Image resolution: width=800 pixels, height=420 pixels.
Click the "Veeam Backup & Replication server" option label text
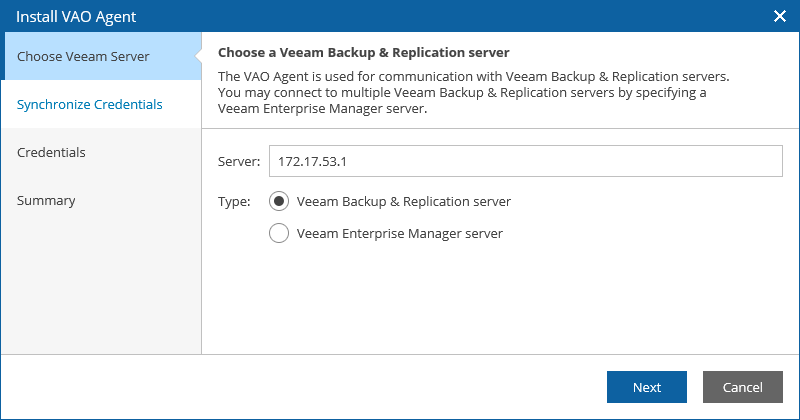(404, 202)
